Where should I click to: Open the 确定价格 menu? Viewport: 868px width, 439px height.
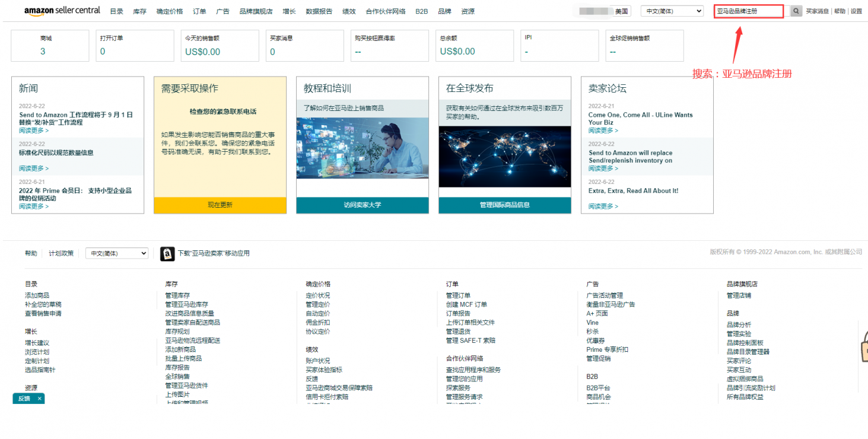[x=170, y=11]
